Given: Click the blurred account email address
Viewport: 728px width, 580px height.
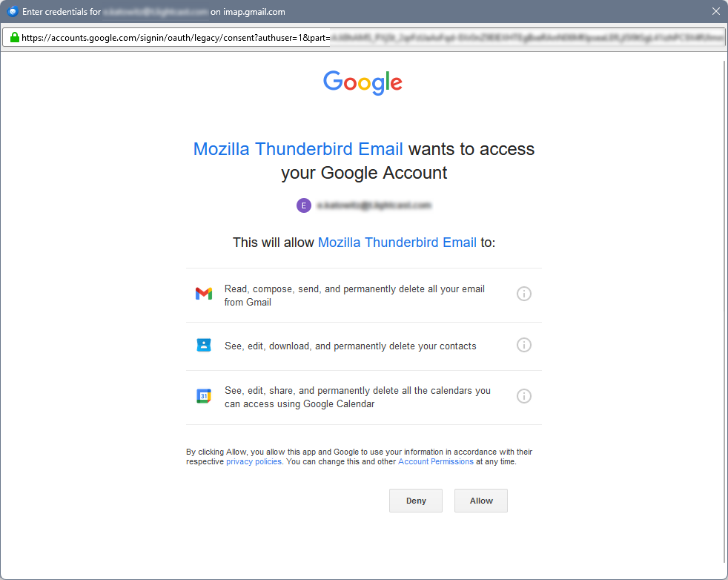Looking at the screenshot, I should point(374,205).
